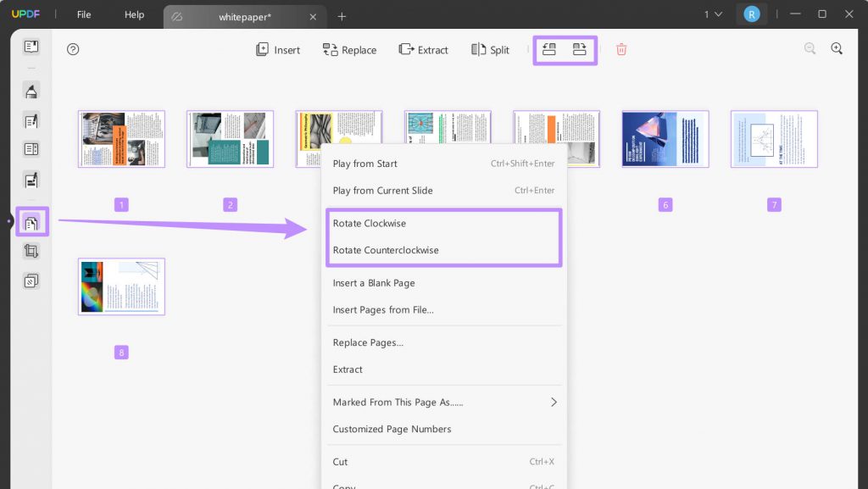
Task: Switch to the whitepaper document tab
Action: (x=246, y=16)
